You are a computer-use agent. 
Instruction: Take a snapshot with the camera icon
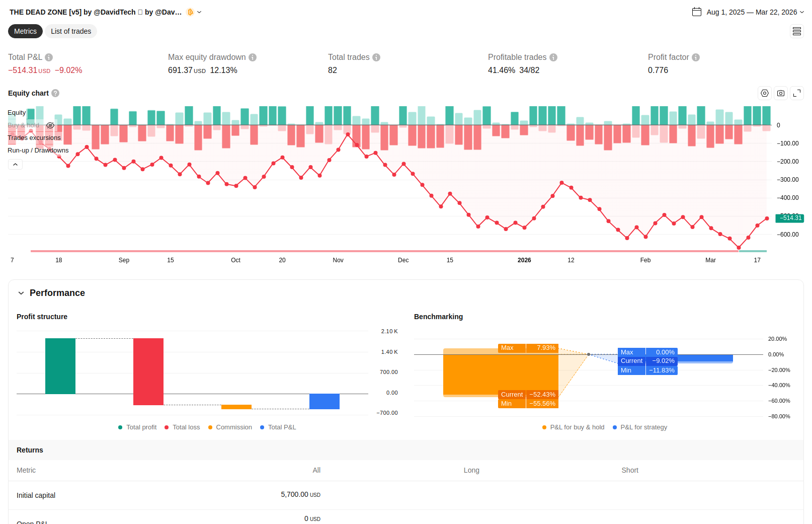781,93
